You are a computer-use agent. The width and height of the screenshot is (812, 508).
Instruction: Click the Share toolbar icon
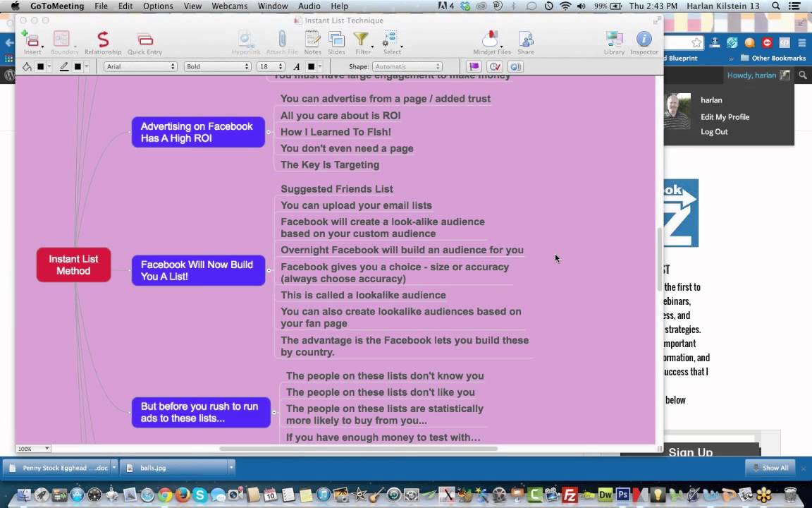(526, 40)
